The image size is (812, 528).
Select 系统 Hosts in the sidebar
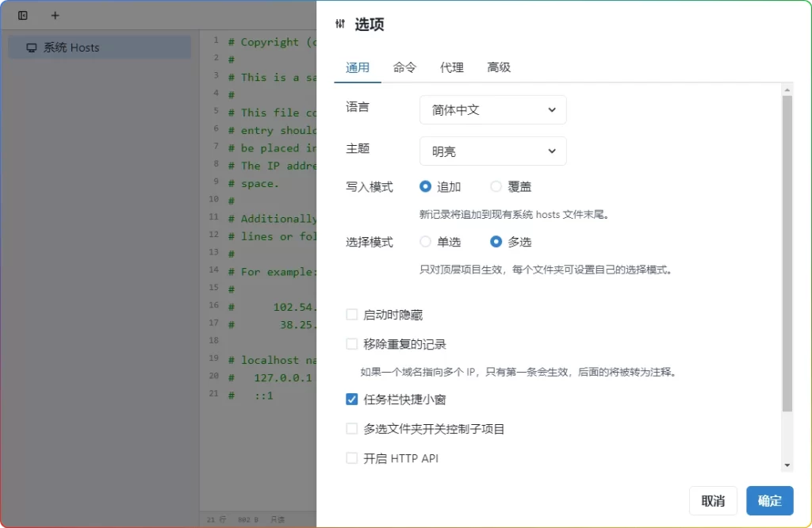73,48
